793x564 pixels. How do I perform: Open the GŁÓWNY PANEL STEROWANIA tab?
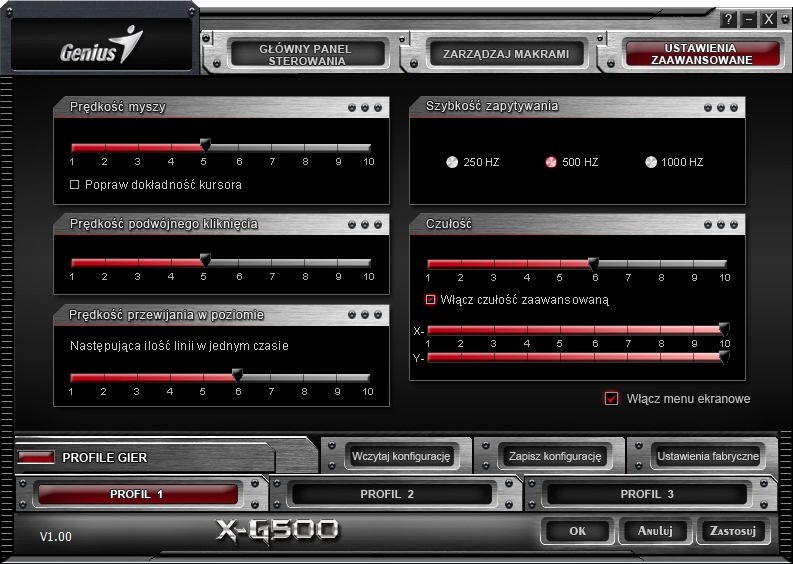[307, 54]
